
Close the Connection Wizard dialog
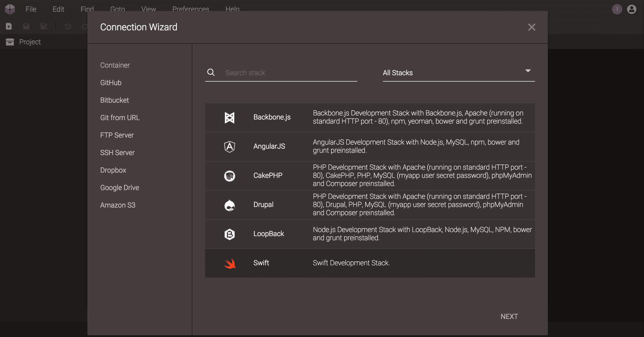point(532,27)
